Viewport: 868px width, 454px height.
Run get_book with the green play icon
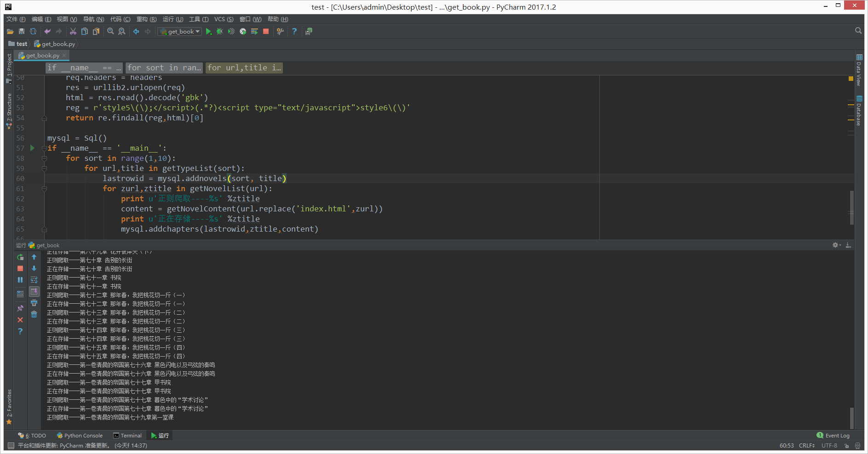click(x=208, y=31)
